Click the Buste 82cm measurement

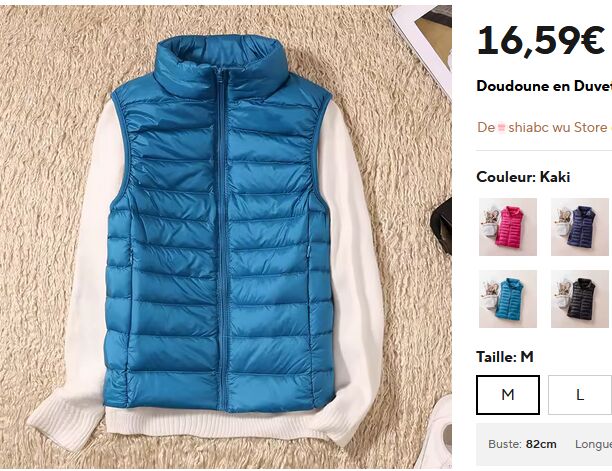click(x=522, y=444)
